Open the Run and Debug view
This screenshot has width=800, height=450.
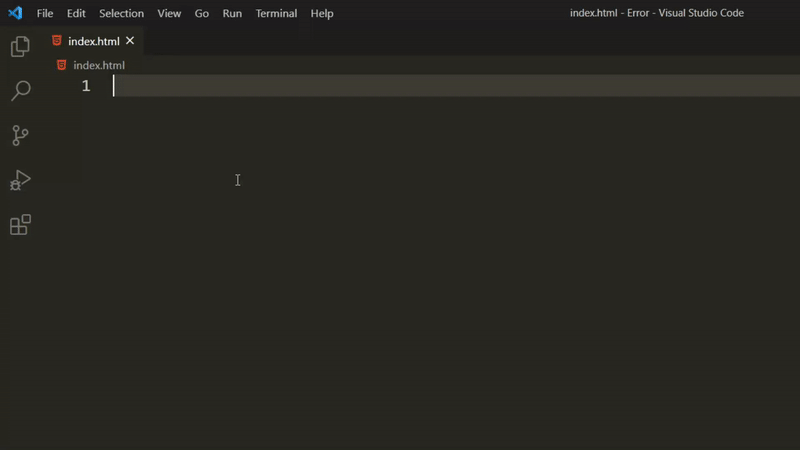coord(20,180)
